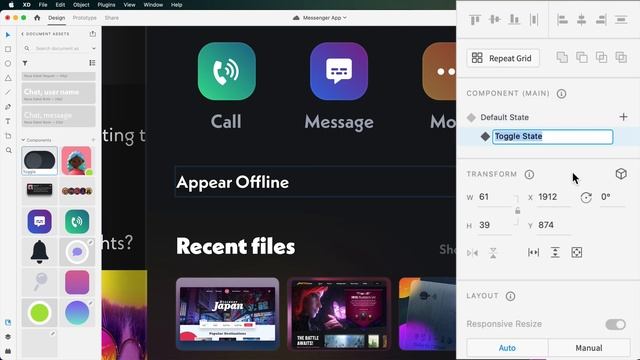This screenshot has width=640, height=360.
Task: Apply Exclude Overlap boolean operation
Action: [x=621, y=57]
